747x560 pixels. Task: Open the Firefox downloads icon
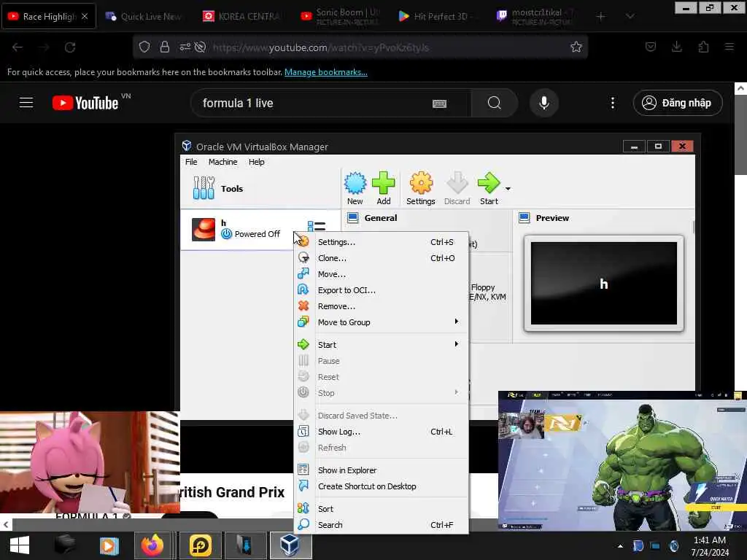coord(676,47)
